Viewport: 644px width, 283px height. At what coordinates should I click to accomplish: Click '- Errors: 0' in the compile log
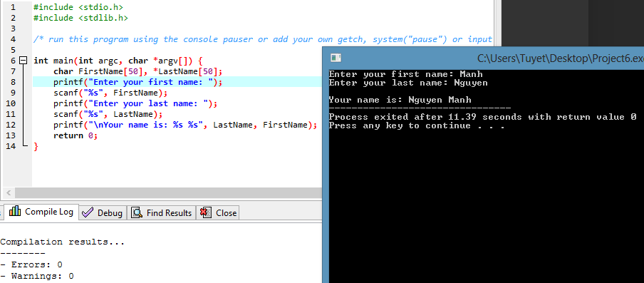pyautogui.click(x=31, y=264)
